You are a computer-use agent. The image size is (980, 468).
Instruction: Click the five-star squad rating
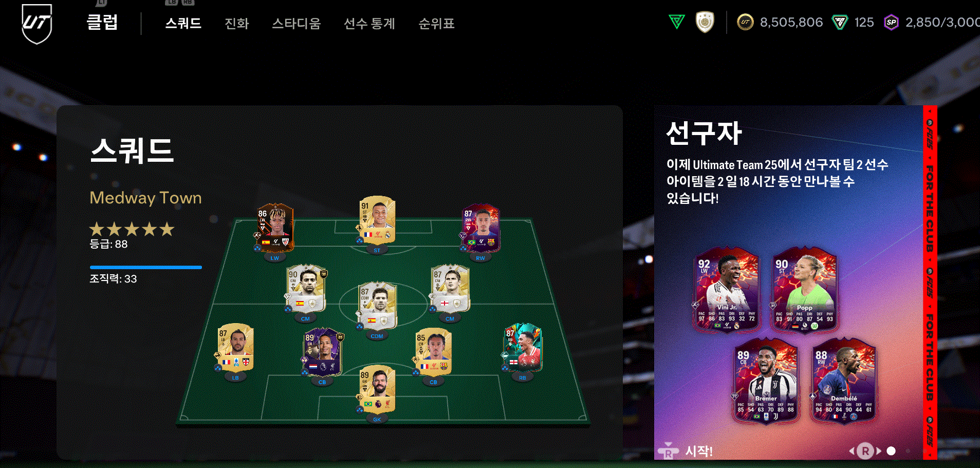coord(132,229)
